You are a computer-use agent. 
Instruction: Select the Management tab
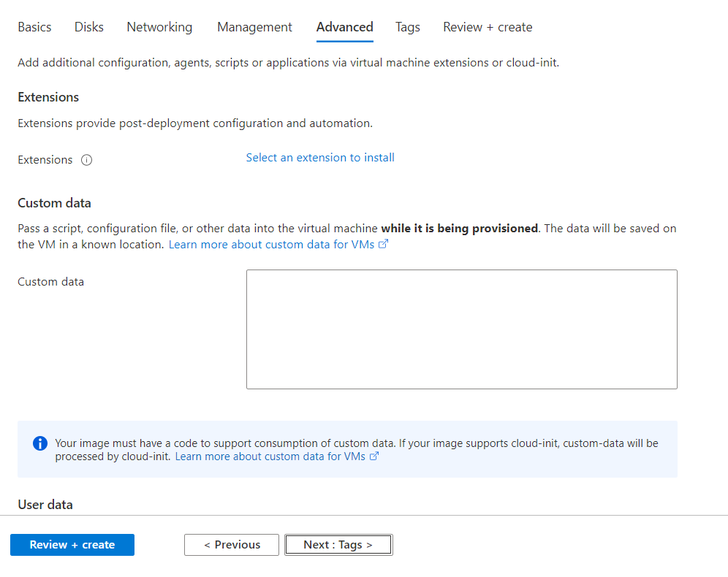pos(254,27)
